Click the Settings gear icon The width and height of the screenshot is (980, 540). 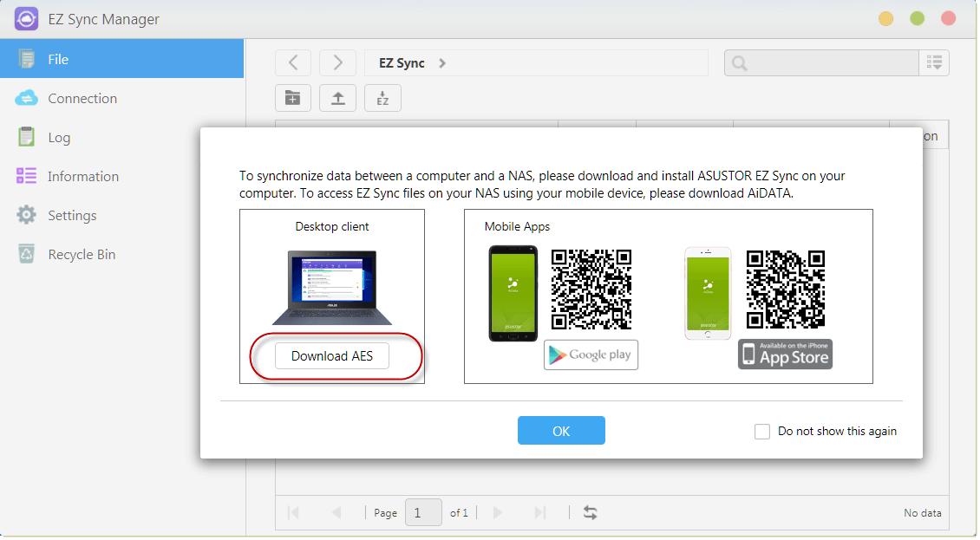click(x=26, y=215)
